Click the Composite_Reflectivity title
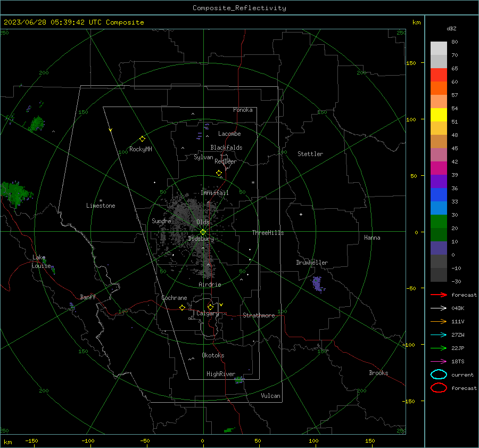 pos(240,8)
